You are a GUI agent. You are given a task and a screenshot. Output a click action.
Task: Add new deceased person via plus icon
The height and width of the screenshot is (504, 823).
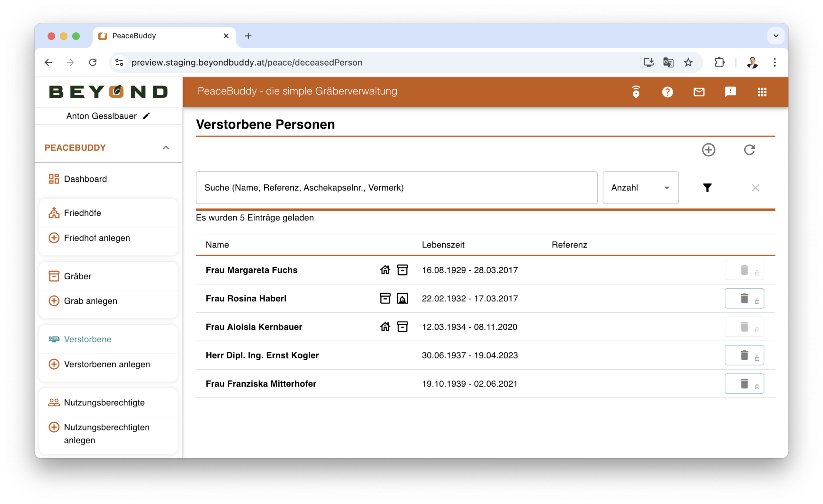(709, 150)
